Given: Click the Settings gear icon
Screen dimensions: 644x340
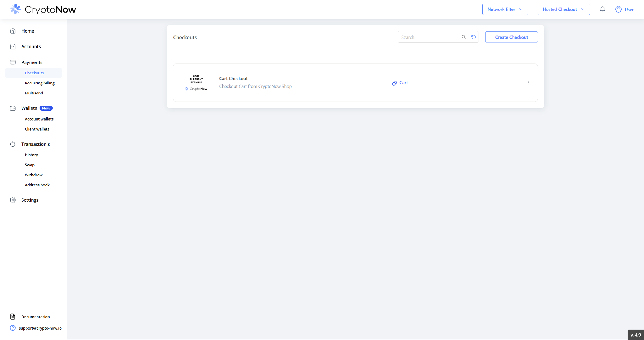Looking at the screenshot, I should point(13,200).
